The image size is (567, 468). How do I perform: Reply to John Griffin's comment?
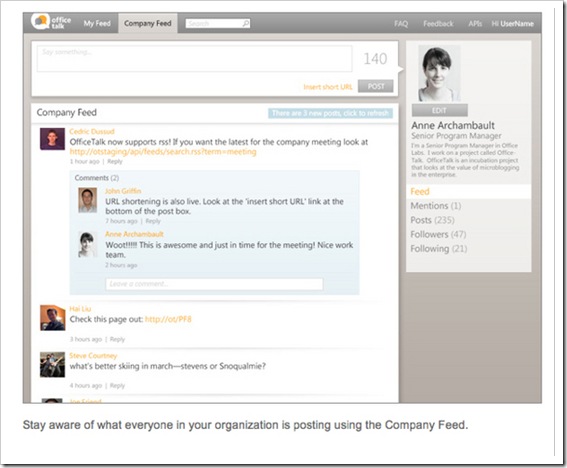[153, 221]
